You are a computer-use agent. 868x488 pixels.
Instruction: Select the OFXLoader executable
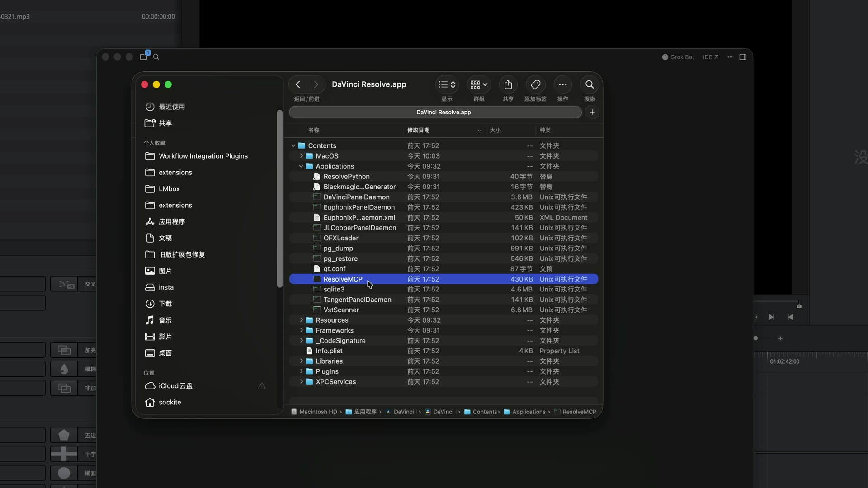coord(443,238)
